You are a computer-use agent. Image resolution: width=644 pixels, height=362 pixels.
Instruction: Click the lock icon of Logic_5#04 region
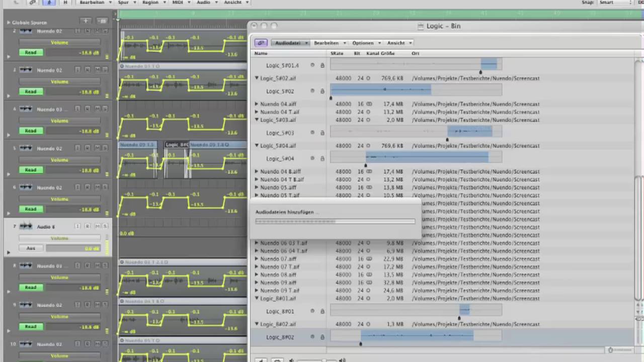click(x=323, y=158)
